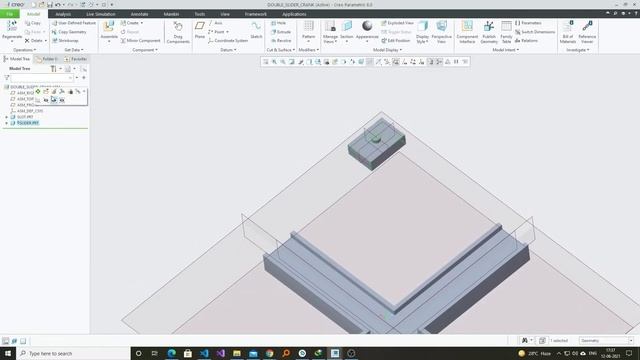This screenshot has width=640, height=360.
Task: Click the Windows search box
Action: (73, 353)
